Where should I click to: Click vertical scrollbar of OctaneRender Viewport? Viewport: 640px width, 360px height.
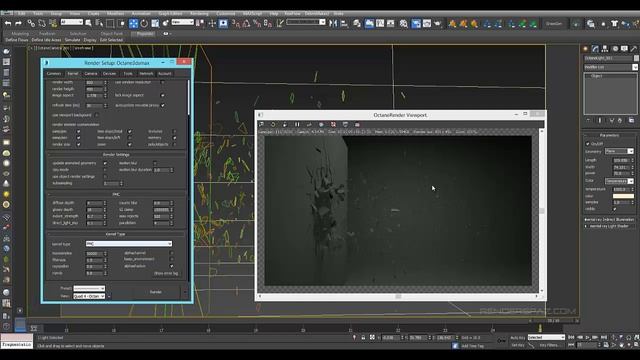(x=542, y=211)
